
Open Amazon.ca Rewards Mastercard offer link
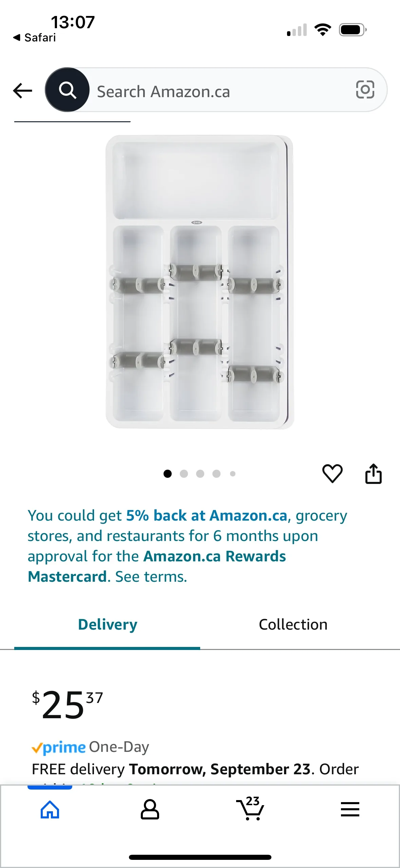click(214, 556)
